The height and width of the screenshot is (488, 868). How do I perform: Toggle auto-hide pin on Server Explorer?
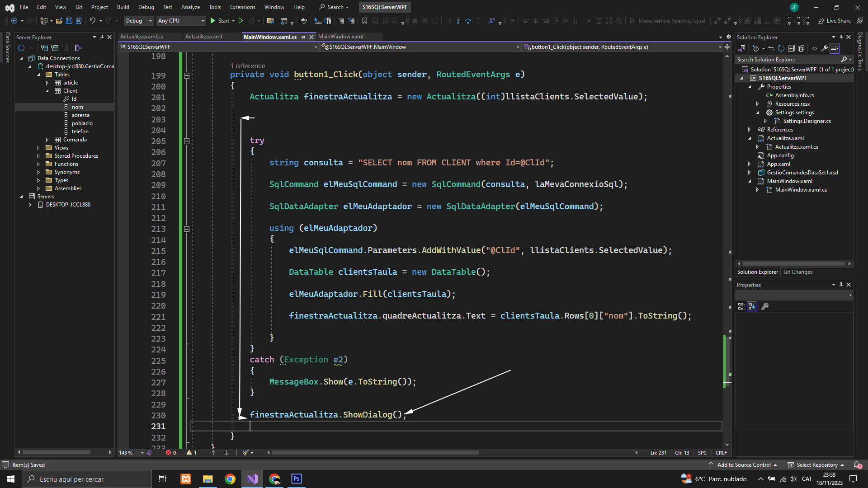pyautogui.click(x=102, y=37)
